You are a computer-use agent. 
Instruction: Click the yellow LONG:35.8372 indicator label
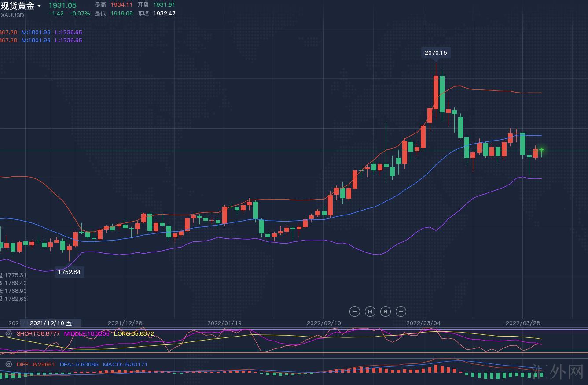[x=134, y=334]
